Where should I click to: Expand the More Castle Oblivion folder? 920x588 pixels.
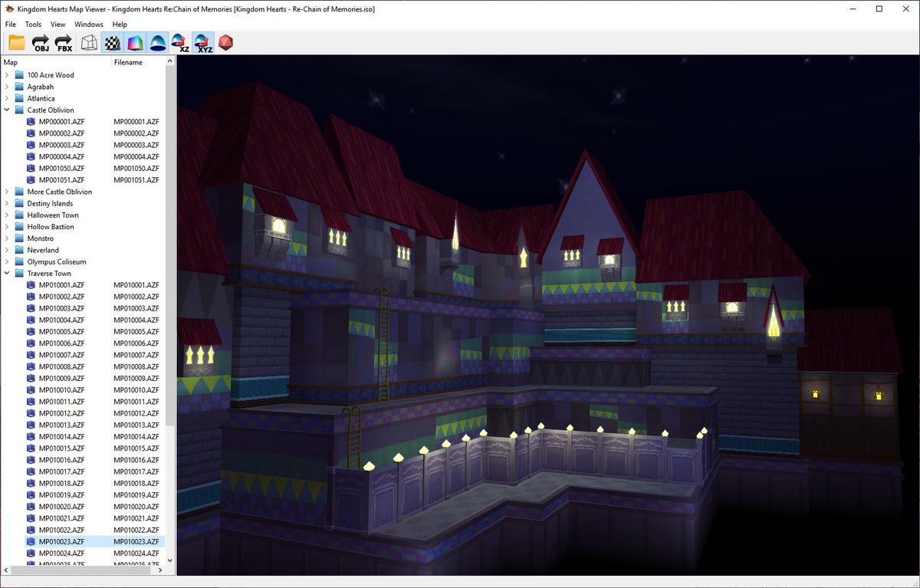click(x=8, y=192)
